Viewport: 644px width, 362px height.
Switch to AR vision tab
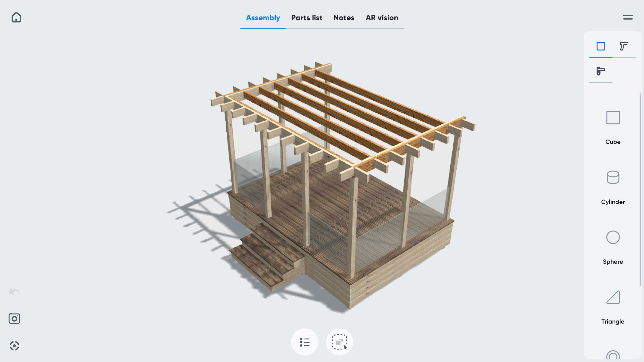[382, 18]
